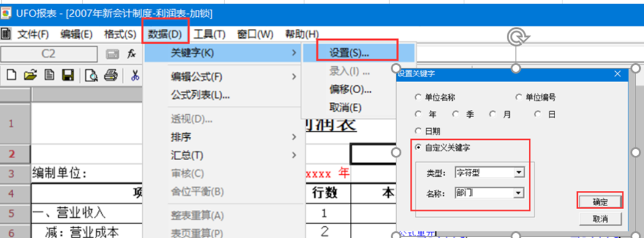This screenshot has width=644, height=238.
Task: Click the fx function wizard icon
Action: pos(131,54)
